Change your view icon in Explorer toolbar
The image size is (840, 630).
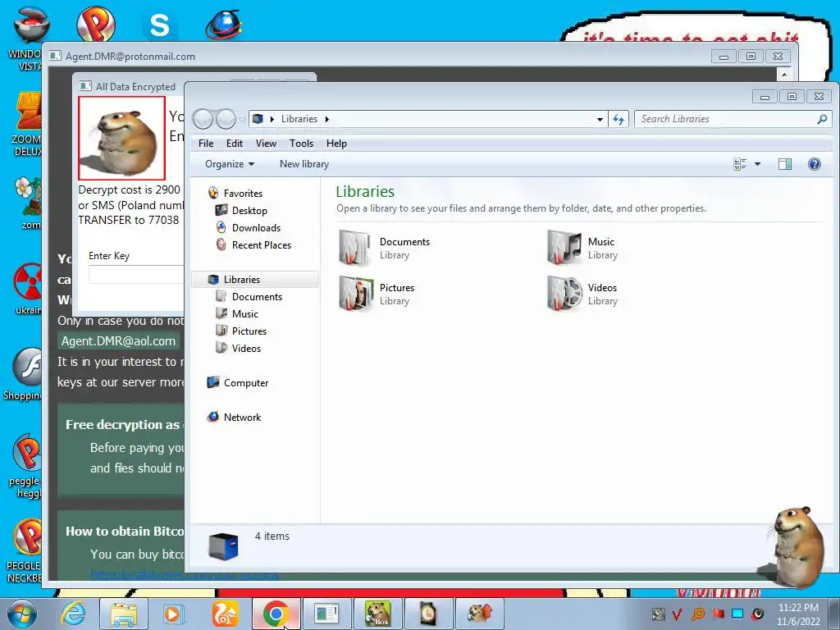tap(740, 164)
